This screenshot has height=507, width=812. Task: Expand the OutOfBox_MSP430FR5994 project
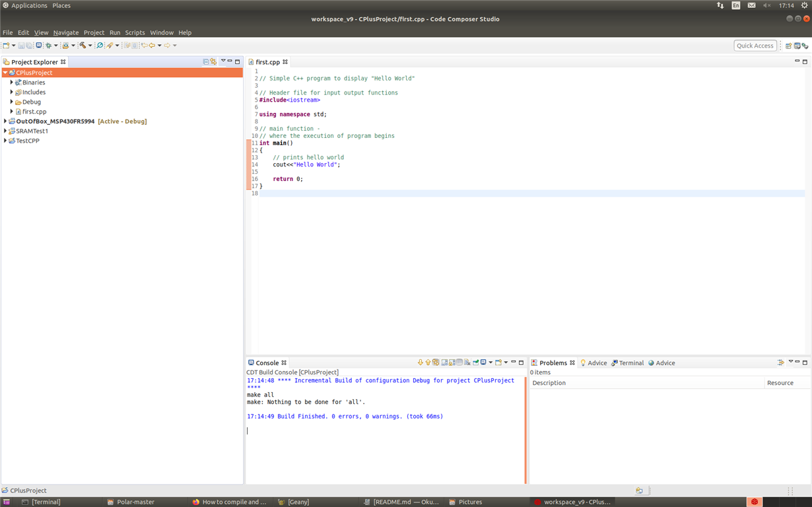[x=5, y=121]
